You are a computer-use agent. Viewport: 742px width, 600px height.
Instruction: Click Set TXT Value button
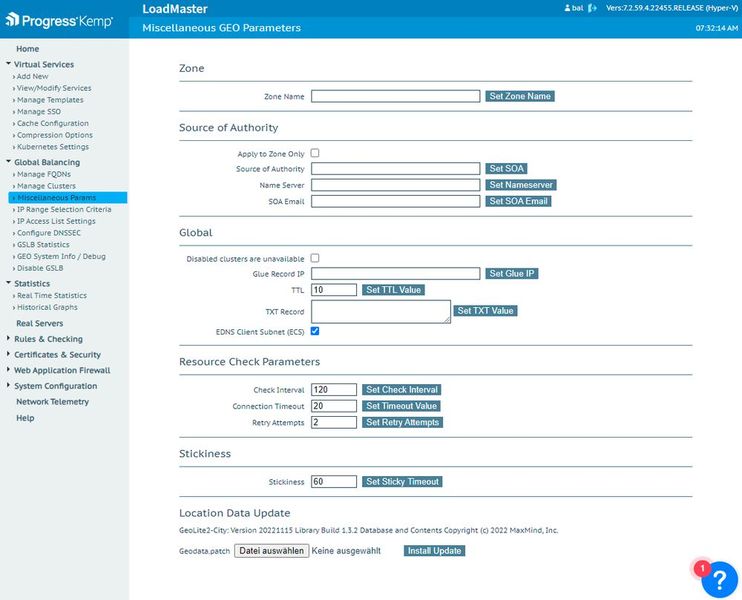[485, 310]
